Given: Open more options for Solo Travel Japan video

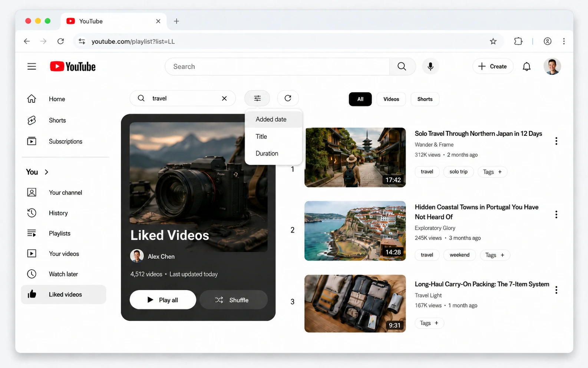Looking at the screenshot, I should click(x=556, y=141).
